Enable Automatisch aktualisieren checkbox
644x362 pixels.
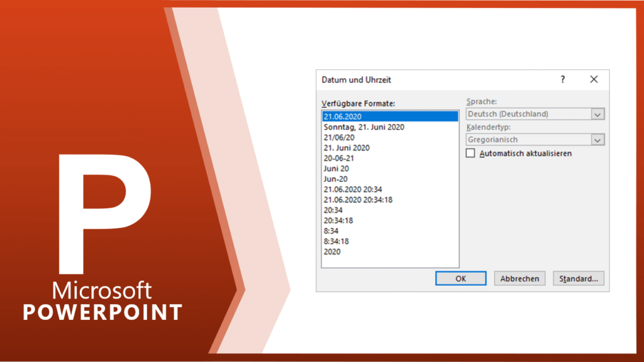click(470, 153)
